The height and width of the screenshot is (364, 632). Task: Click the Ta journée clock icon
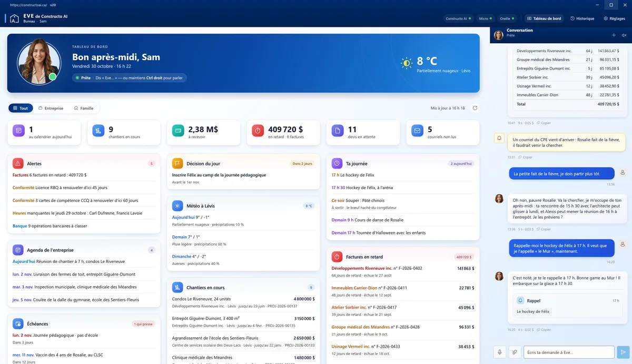[337, 163]
